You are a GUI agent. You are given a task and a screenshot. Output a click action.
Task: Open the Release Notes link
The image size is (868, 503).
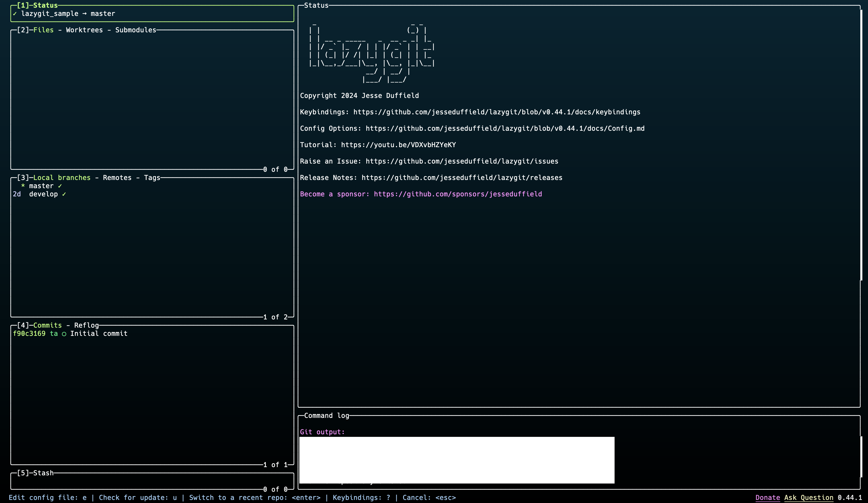click(461, 177)
